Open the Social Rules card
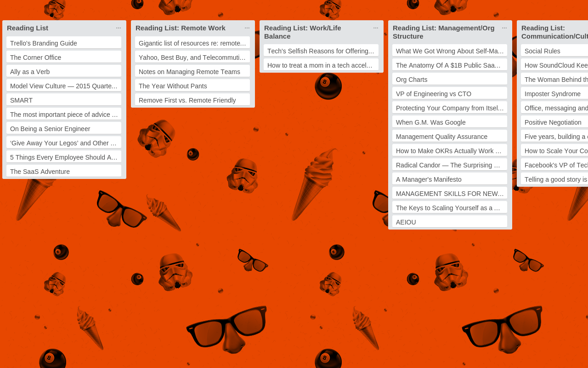 pos(554,51)
